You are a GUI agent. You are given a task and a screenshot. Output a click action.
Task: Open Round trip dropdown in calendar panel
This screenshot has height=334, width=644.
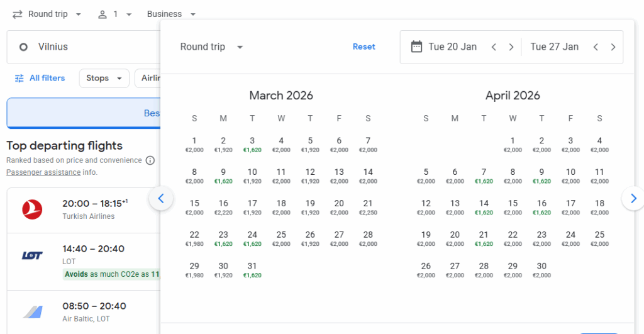(x=211, y=47)
